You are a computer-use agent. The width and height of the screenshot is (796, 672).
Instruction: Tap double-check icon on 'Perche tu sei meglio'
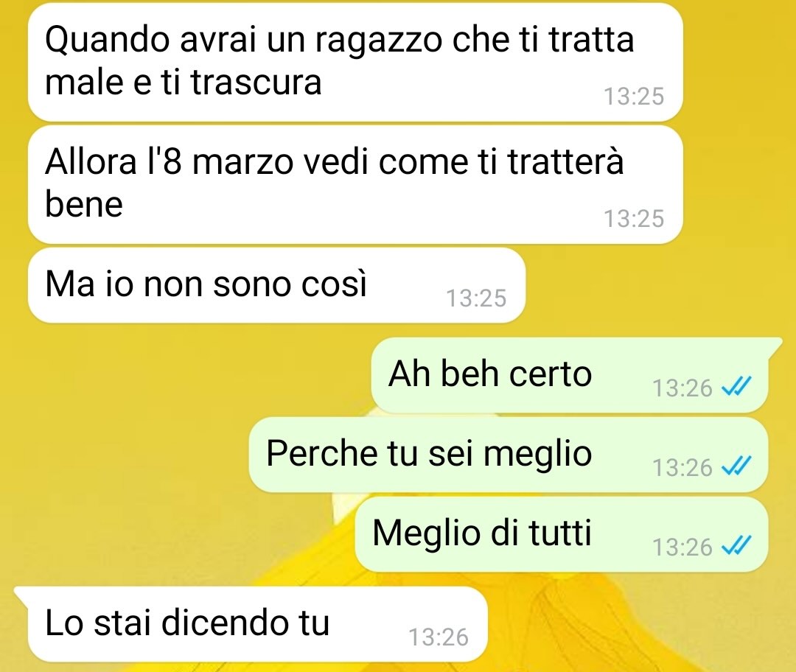point(736,467)
